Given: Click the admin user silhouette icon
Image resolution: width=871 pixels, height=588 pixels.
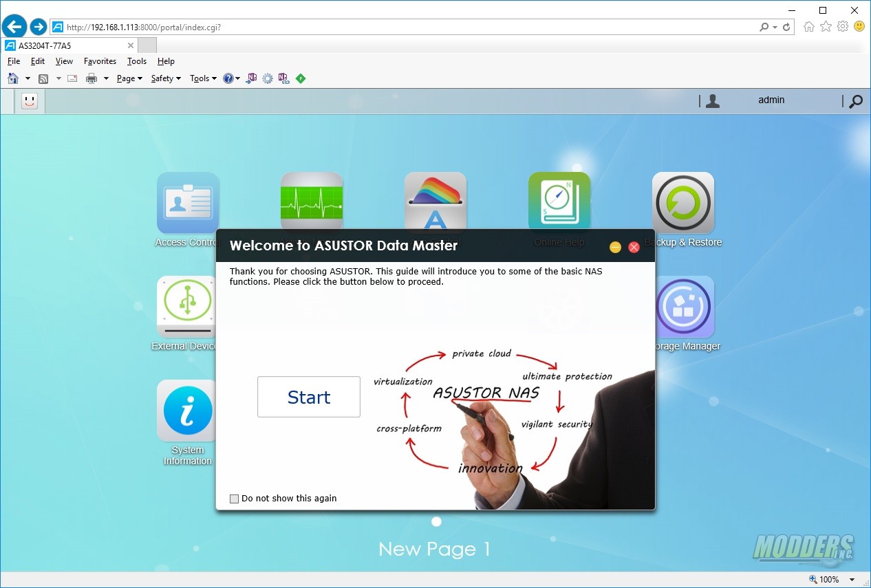Looking at the screenshot, I should click(713, 101).
